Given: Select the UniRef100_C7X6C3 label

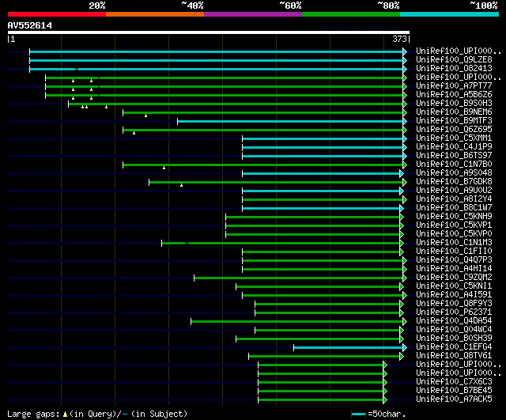Looking at the screenshot, I should pos(454,382).
